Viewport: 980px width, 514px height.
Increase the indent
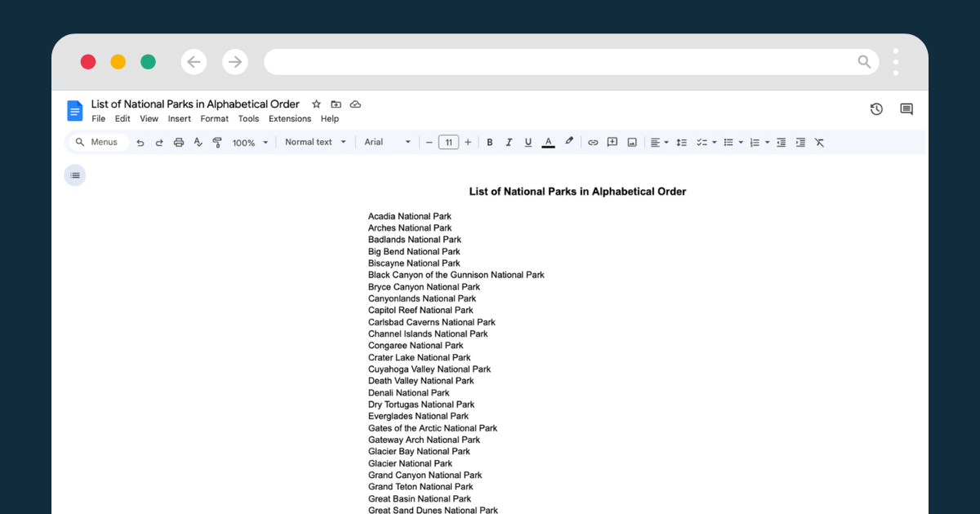pyautogui.click(x=800, y=143)
